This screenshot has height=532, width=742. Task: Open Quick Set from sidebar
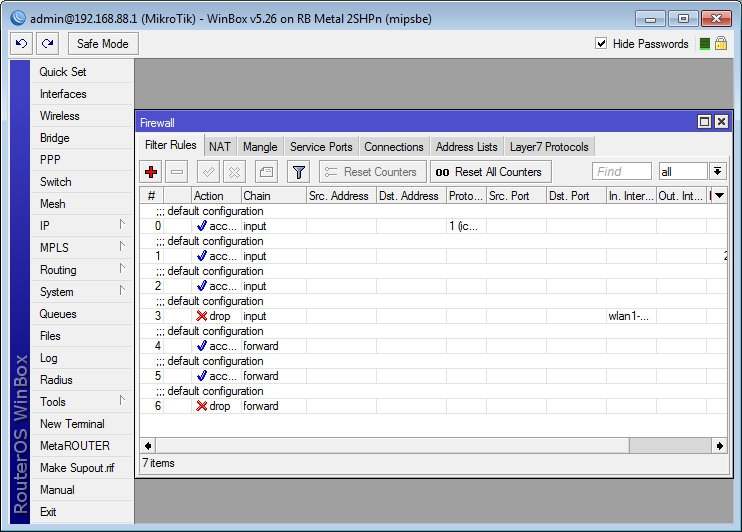[x=82, y=72]
